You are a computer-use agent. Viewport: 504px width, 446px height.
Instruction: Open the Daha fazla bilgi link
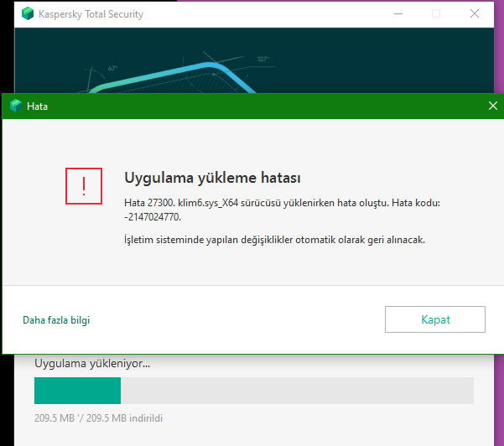point(56,320)
